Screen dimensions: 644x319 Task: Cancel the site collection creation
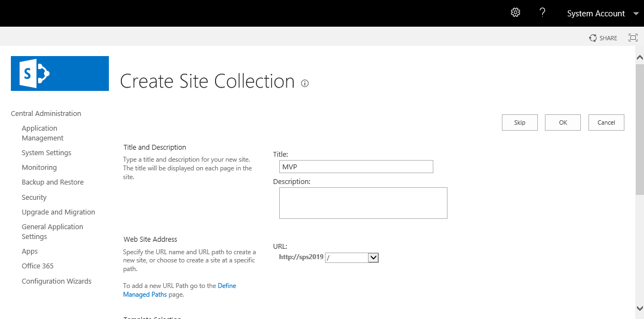coord(606,122)
